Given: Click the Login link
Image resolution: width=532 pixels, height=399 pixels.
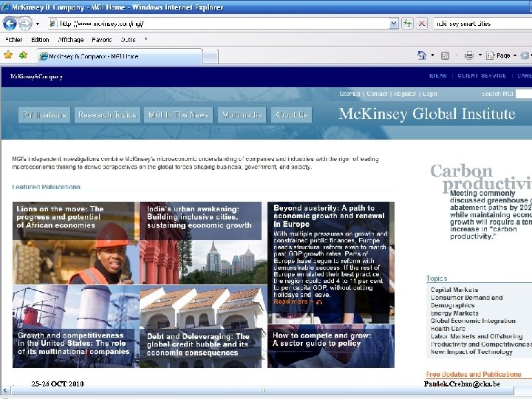Looking at the screenshot, I should [x=430, y=94].
